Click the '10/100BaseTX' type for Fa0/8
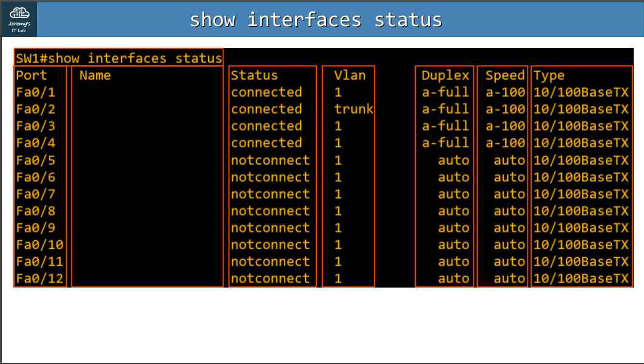644x364 pixels. click(581, 211)
